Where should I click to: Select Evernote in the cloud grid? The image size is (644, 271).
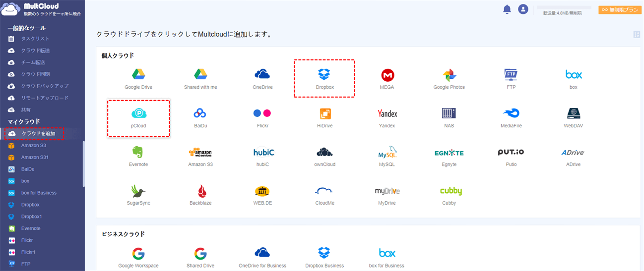pos(138,157)
